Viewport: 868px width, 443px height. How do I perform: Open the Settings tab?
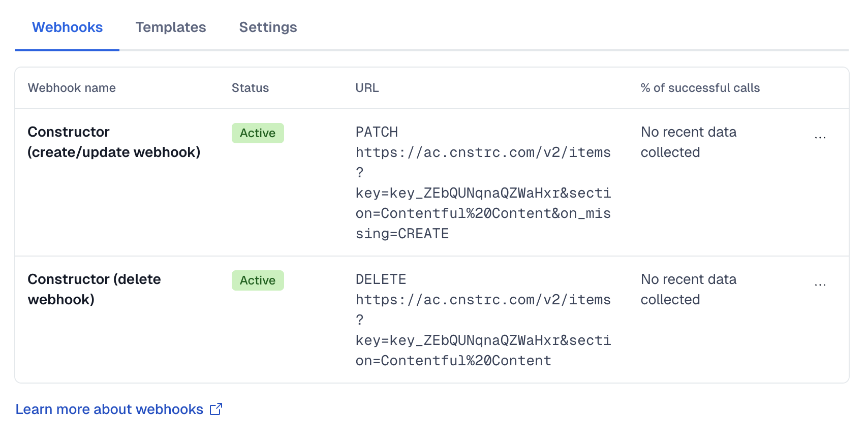click(268, 27)
